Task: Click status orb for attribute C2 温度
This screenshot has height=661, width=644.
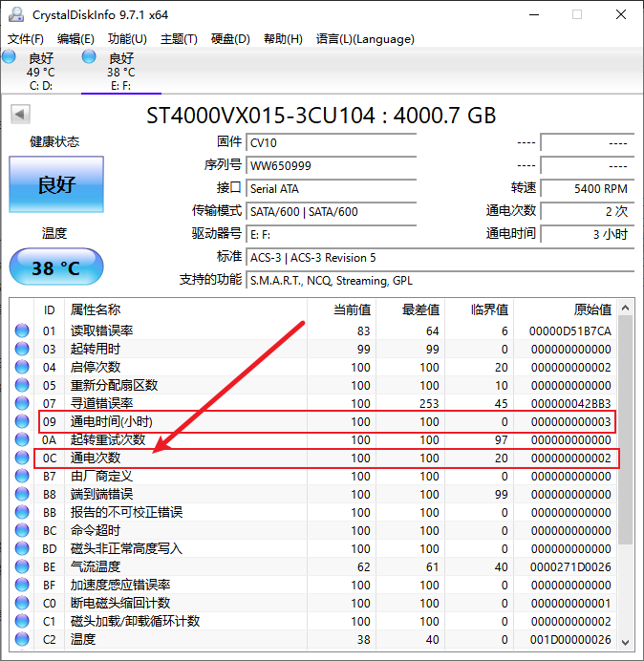Action: 22,639
